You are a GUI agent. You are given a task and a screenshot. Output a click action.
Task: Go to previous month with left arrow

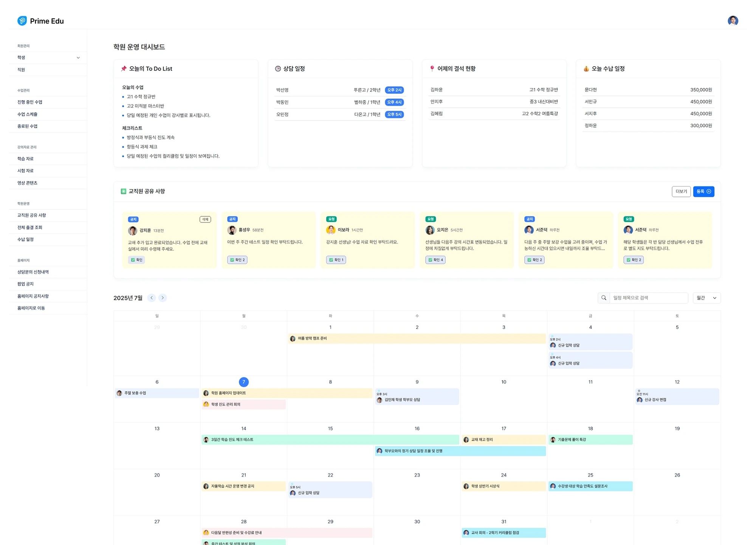[x=152, y=298]
